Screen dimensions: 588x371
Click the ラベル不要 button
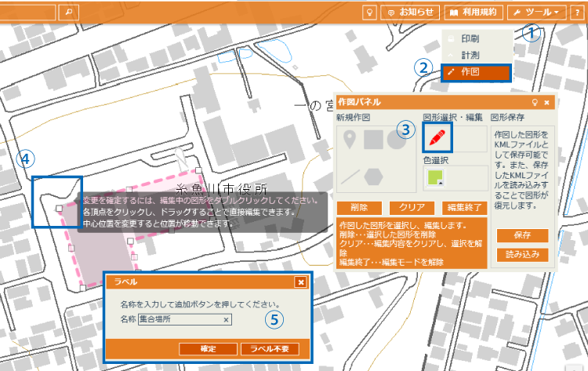[270, 349]
